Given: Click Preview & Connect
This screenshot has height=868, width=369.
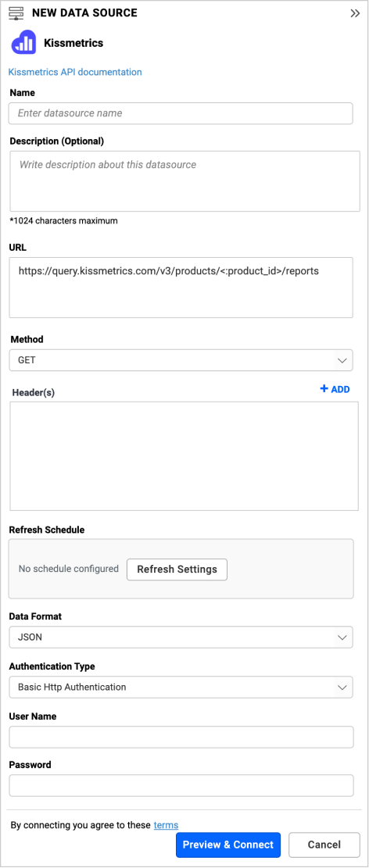Looking at the screenshot, I should (x=228, y=845).
